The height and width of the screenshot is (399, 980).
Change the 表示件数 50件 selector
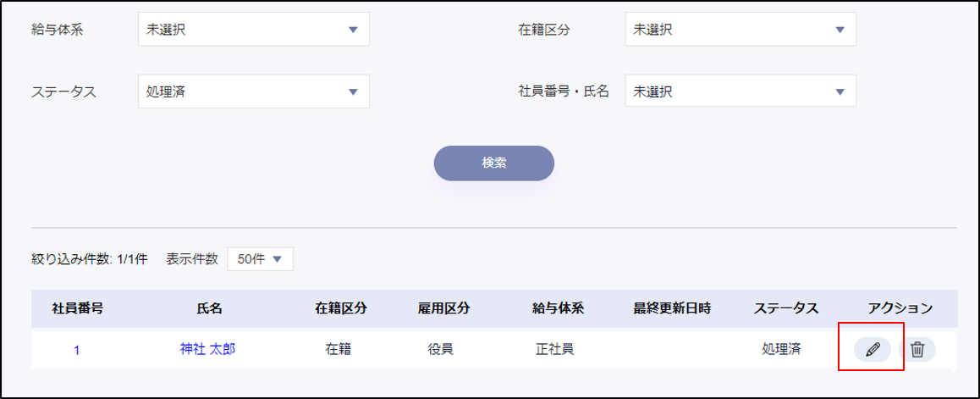pyautogui.click(x=260, y=259)
